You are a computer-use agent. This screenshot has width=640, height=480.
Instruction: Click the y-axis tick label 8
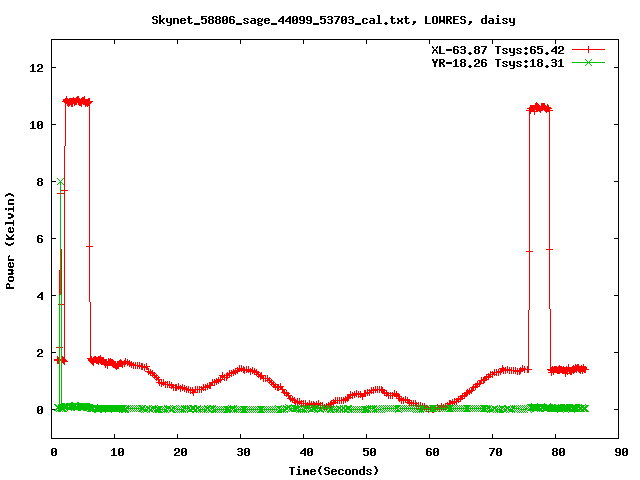40,182
